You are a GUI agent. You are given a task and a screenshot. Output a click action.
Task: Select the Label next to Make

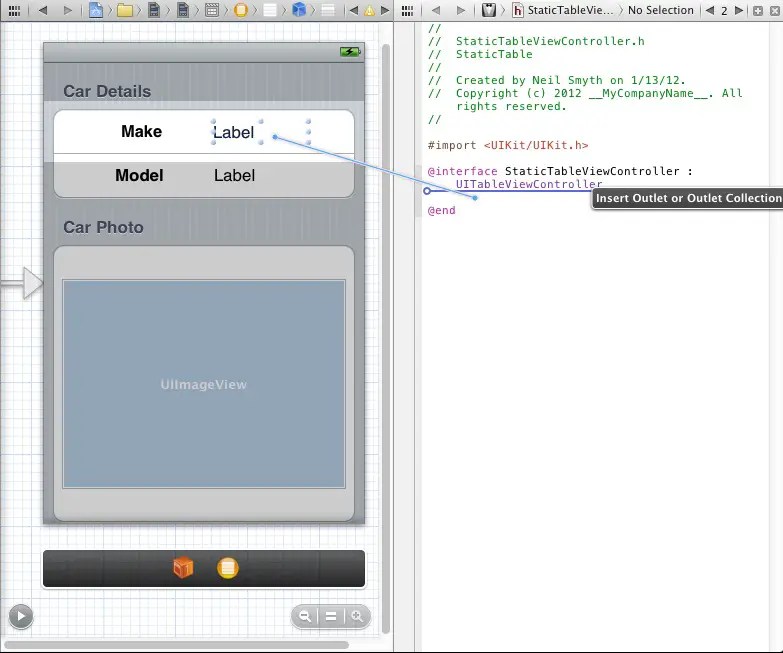[x=234, y=132]
